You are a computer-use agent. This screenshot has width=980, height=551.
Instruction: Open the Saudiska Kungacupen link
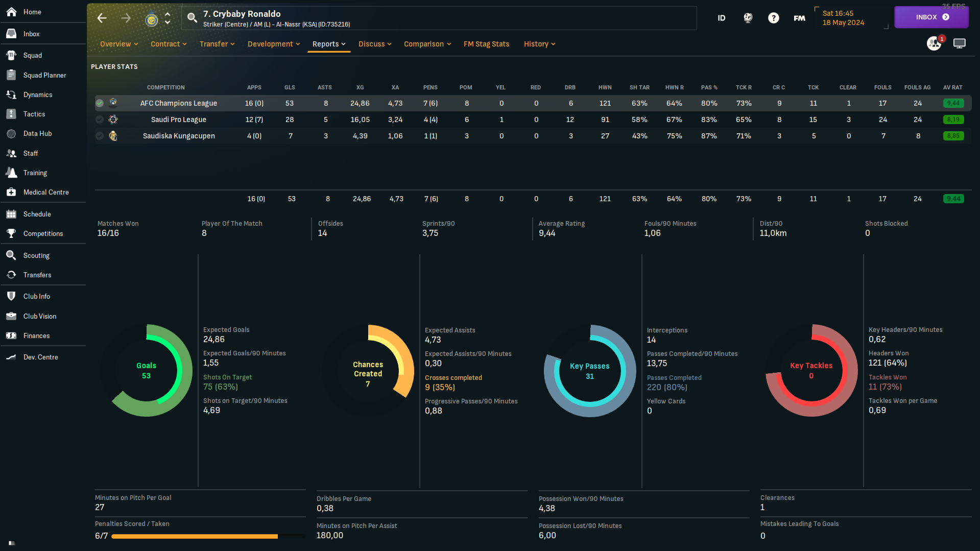click(x=179, y=136)
